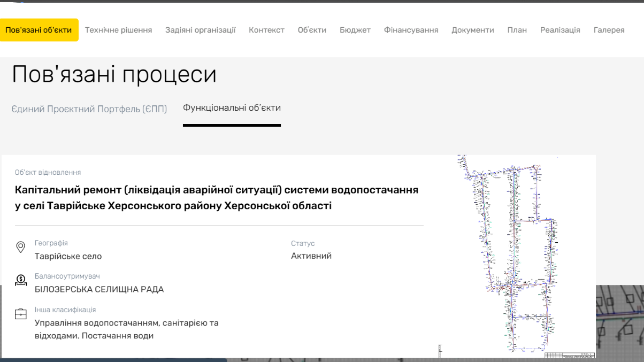Show the Документи section
Screen dimensions: 644x362
(472, 30)
